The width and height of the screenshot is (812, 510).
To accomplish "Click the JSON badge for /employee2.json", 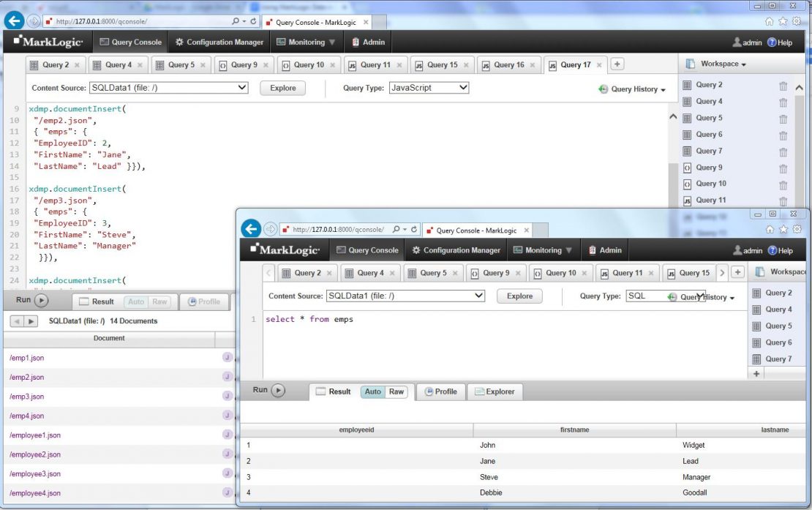I will [227, 454].
